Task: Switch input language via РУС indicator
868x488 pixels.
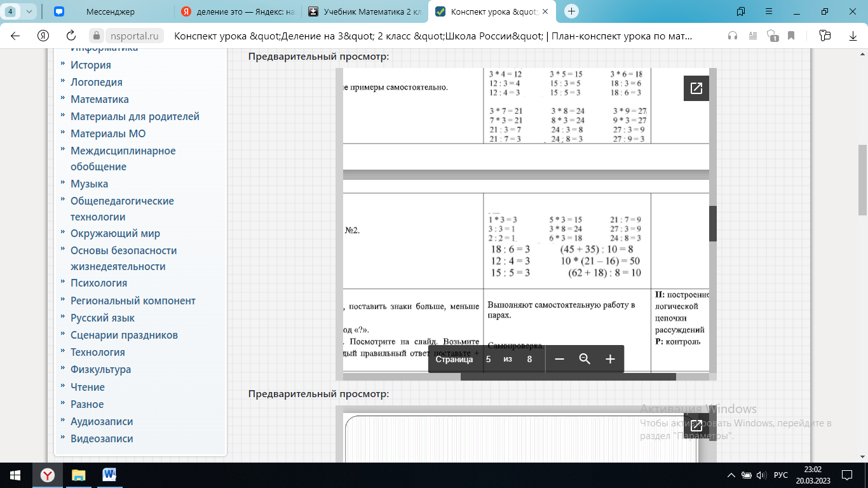Action: [x=780, y=475]
